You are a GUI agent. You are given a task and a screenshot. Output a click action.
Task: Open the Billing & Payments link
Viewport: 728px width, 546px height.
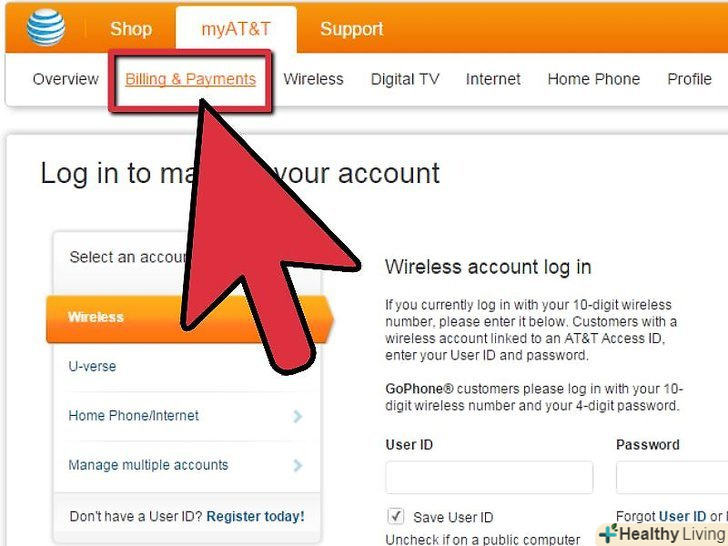click(190, 79)
